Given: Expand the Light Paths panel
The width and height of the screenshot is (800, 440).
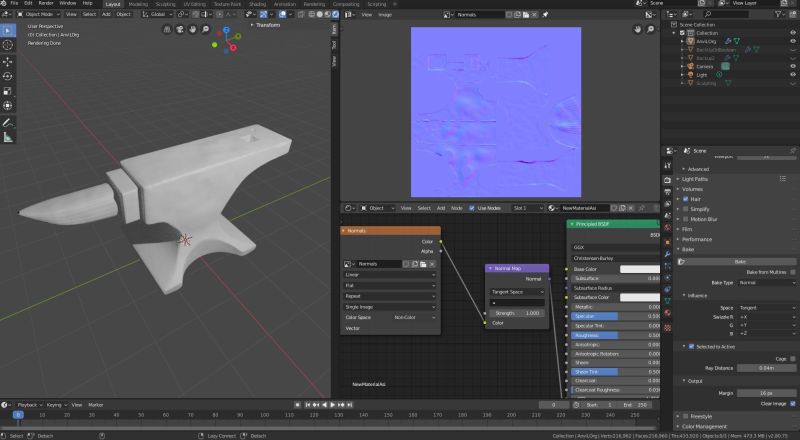Looking at the screenshot, I should [x=694, y=179].
